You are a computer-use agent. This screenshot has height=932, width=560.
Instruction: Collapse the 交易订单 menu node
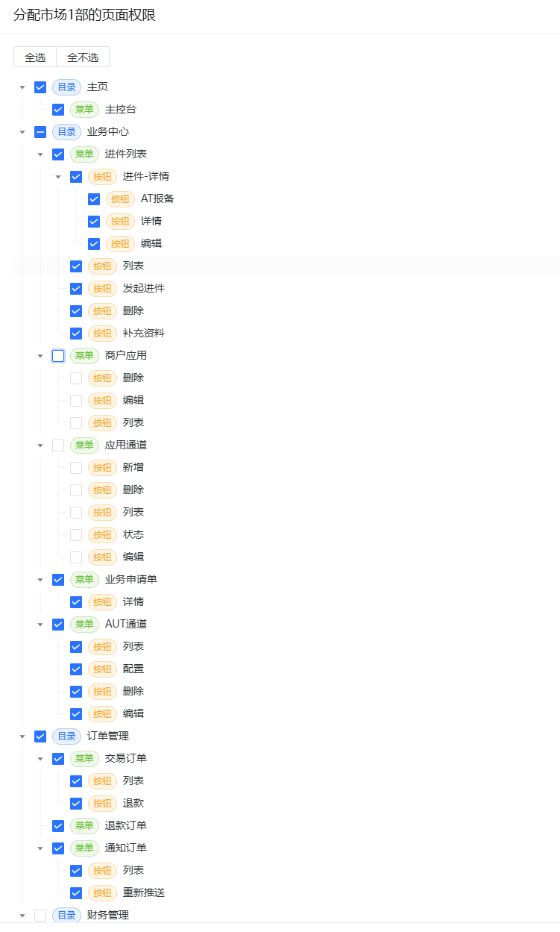pos(40,759)
